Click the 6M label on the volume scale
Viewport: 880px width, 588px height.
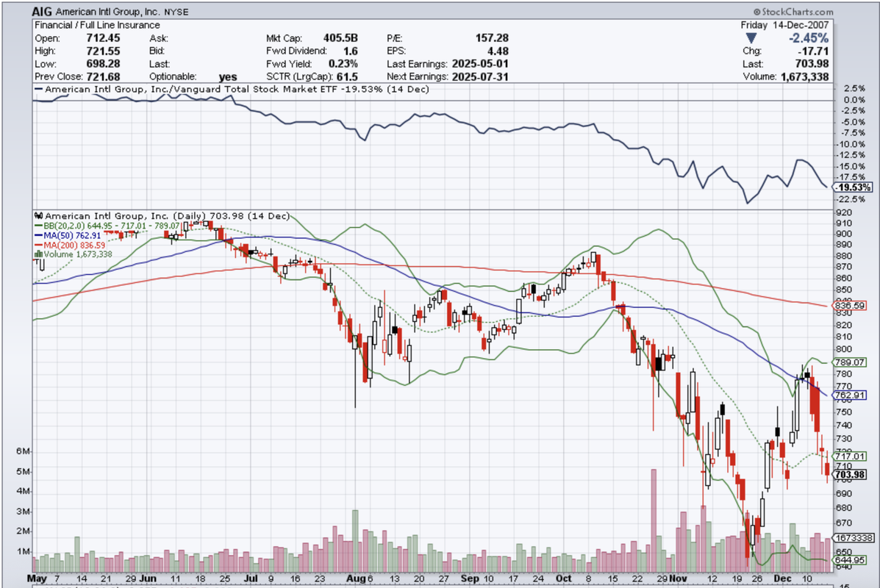tap(23, 451)
